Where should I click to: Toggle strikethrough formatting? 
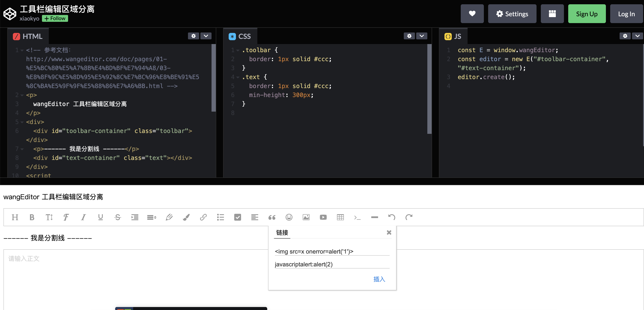pyautogui.click(x=118, y=217)
